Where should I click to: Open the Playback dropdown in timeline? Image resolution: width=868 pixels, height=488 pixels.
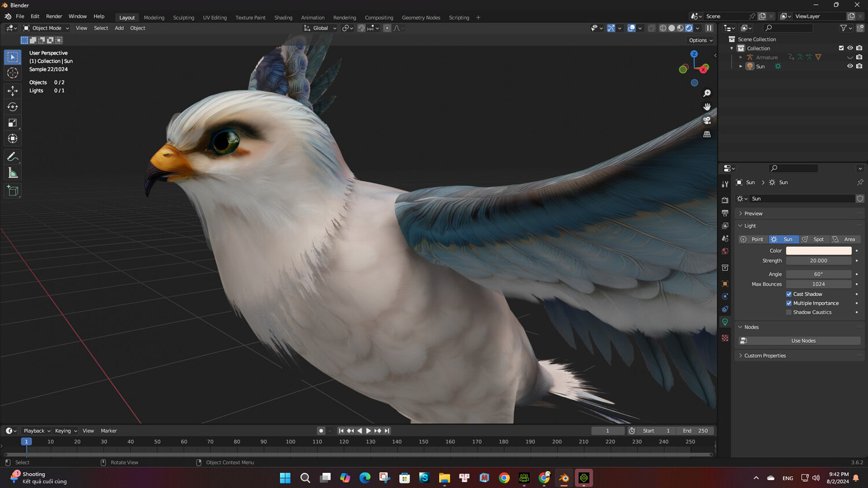pos(37,431)
